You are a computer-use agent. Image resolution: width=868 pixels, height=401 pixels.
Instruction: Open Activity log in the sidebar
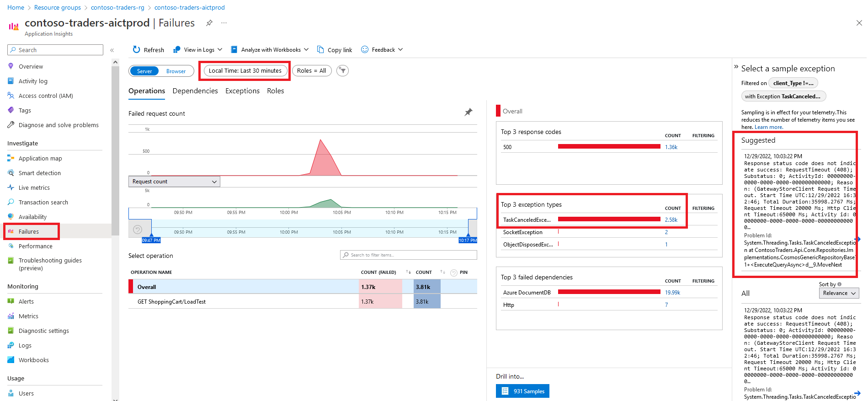click(33, 81)
